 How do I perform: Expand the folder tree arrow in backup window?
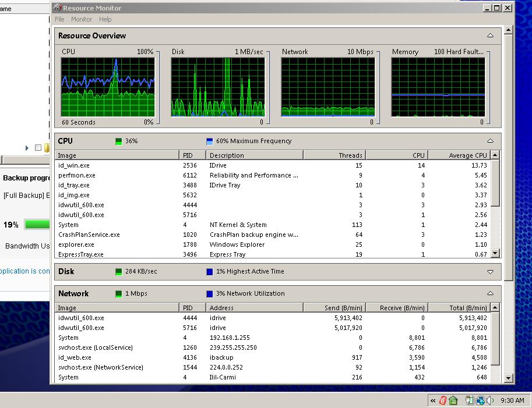point(27,148)
